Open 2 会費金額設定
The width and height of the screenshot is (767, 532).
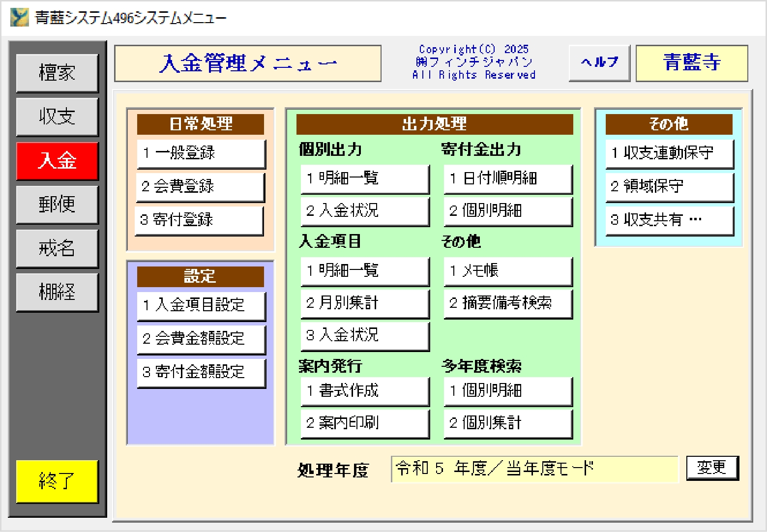[201, 338]
